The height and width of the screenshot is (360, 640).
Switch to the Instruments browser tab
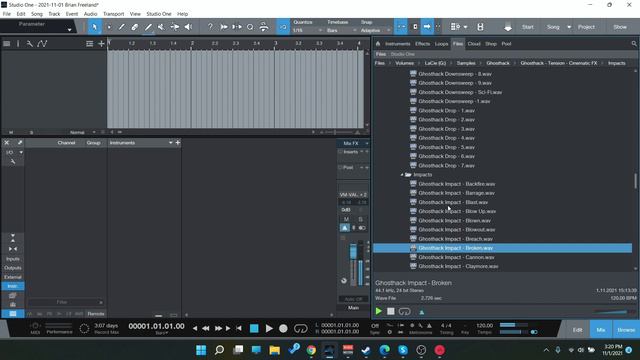point(398,44)
